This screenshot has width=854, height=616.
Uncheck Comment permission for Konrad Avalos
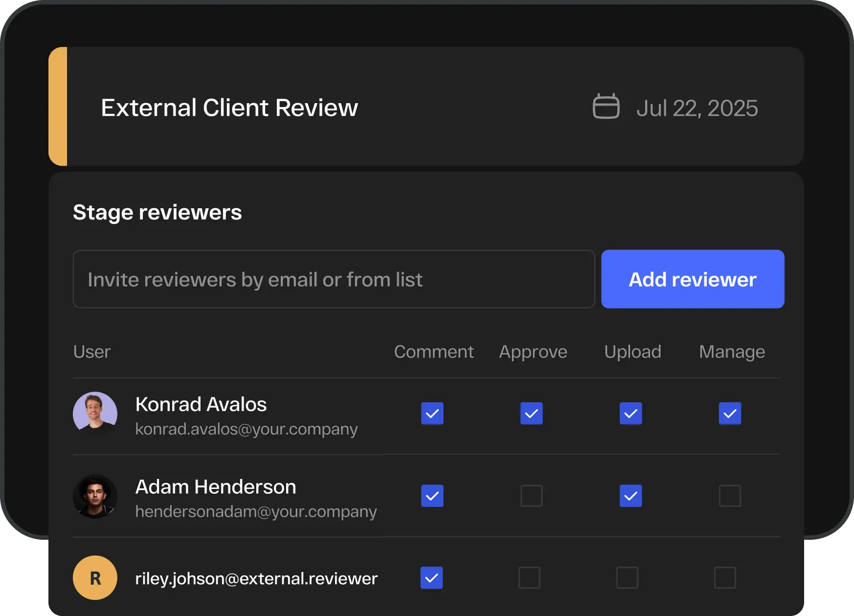tap(432, 414)
